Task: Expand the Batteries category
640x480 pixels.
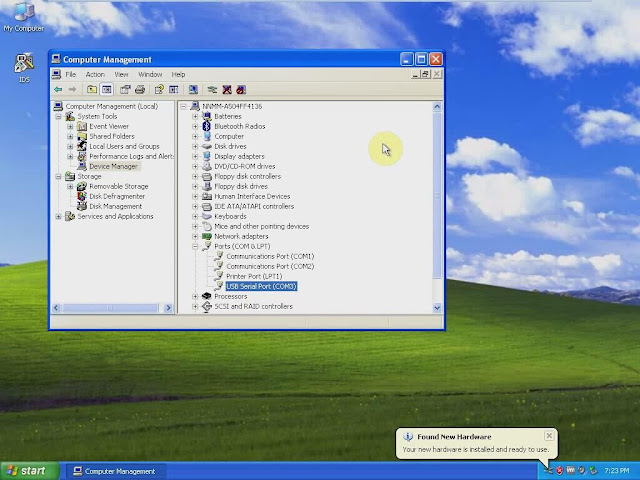Action: pos(195,116)
